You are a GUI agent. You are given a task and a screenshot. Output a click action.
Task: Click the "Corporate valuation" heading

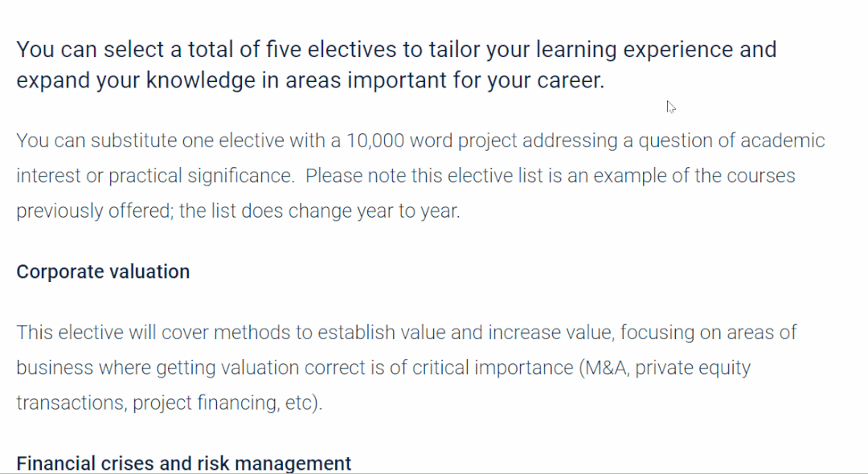coord(103,272)
